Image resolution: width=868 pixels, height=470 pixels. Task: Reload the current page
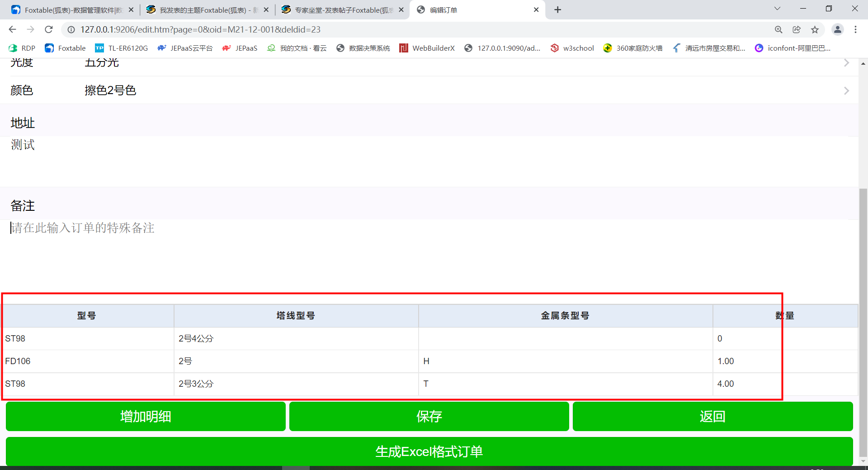49,29
